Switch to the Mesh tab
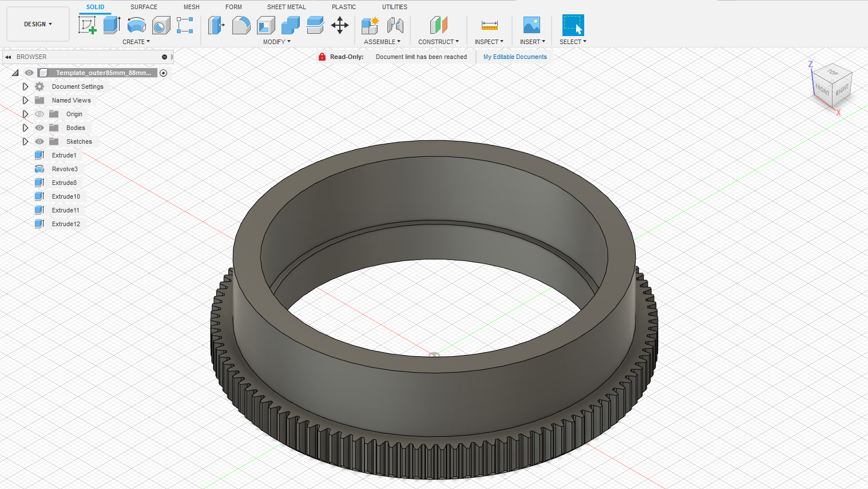The height and width of the screenshot is (489, 868). [192, 7]
